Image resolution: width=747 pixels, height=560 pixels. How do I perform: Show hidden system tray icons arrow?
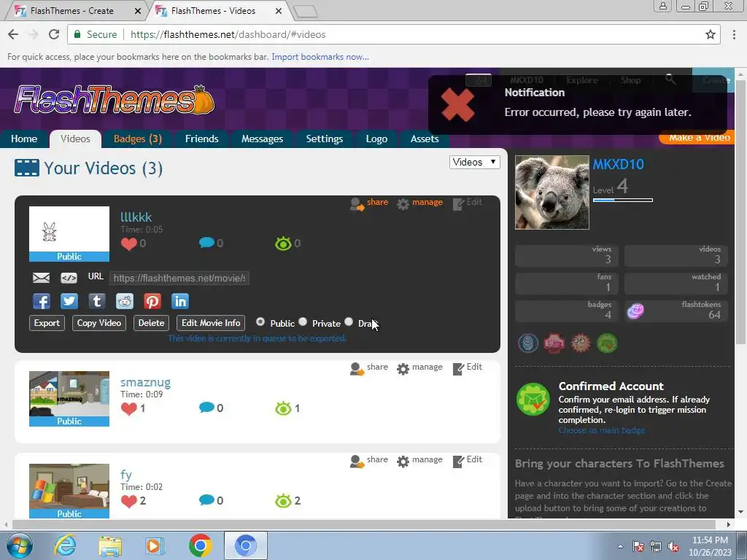pyautogui.click(x=620, y=547)
